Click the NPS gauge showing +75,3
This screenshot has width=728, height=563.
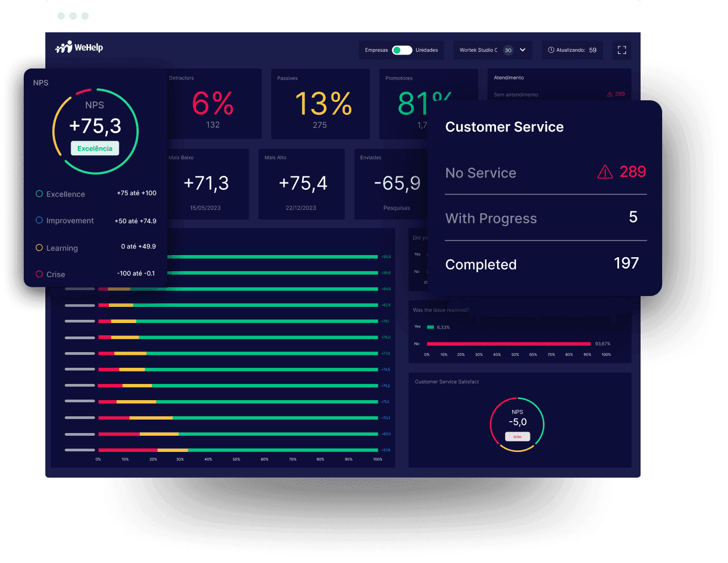tap(95, 131)
